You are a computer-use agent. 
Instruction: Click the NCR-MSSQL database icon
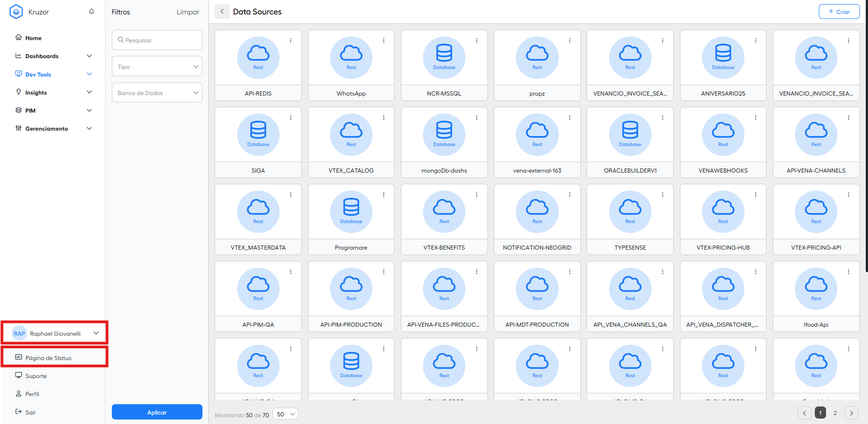444,57
